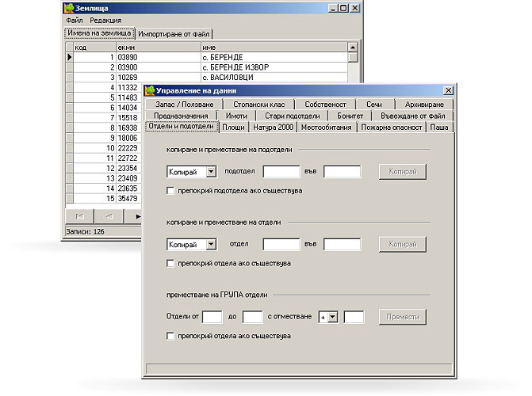Expand the plus sign offset dropdown
Screen dimensions: 532x396
pos(333,317)
